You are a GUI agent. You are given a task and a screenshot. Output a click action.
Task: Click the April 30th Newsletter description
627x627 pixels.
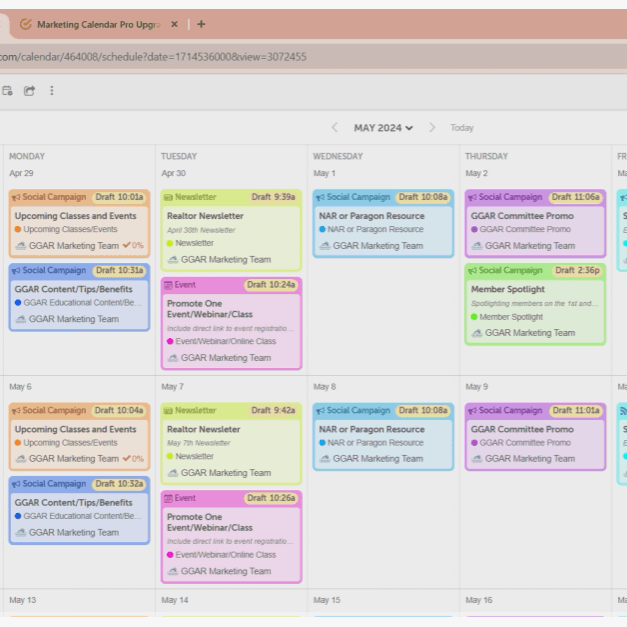[x=201, y=230]
